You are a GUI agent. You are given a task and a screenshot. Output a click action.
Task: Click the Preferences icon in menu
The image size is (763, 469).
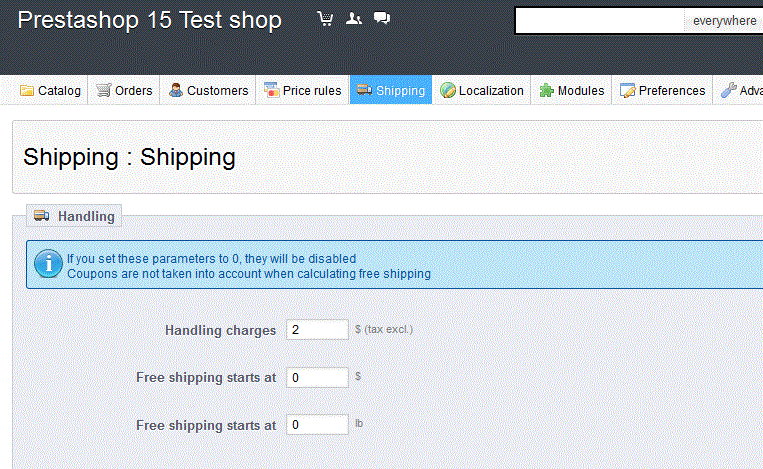click(x=627, y=91)
